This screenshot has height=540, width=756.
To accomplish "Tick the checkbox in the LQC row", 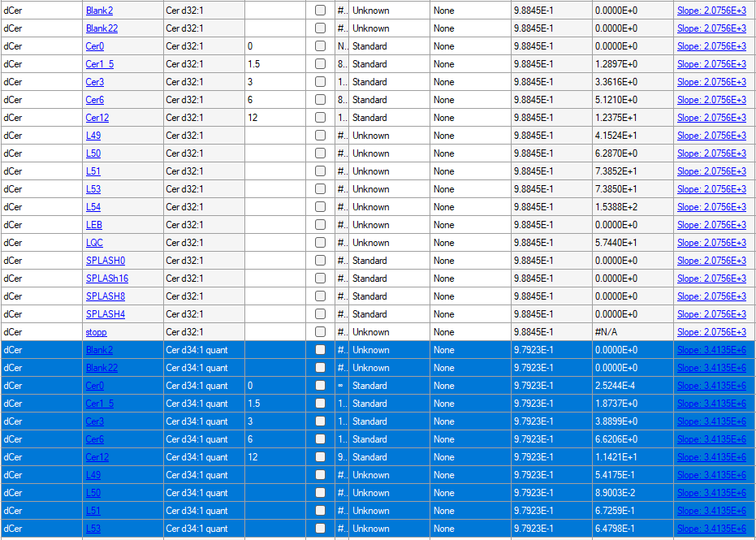I will 320,243.
